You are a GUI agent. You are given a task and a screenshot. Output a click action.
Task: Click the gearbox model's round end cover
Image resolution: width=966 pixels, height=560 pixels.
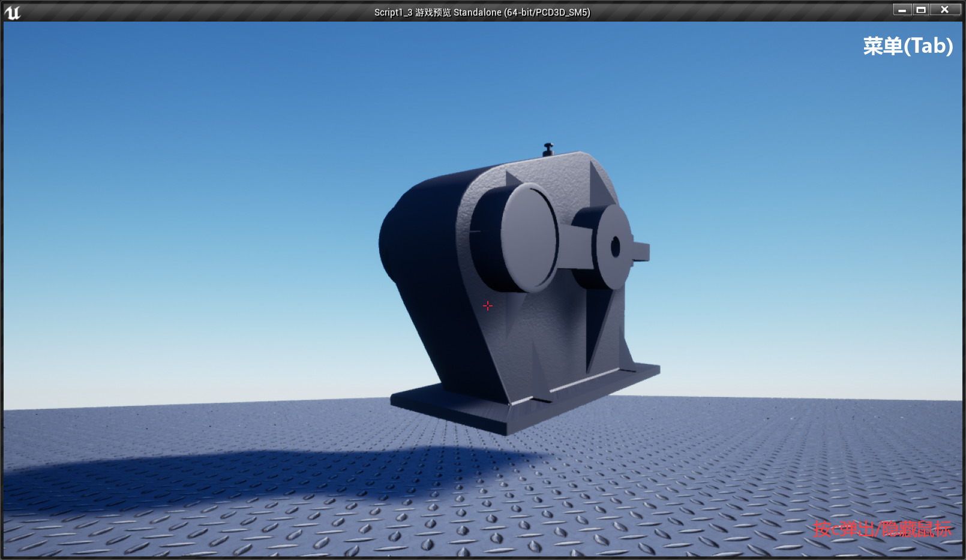pyautogui.click(x=528, y=237)
